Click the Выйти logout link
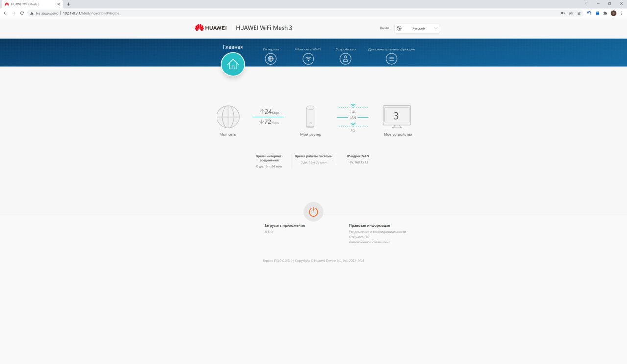This screenshot has height=364, width=627. [385, 28]
